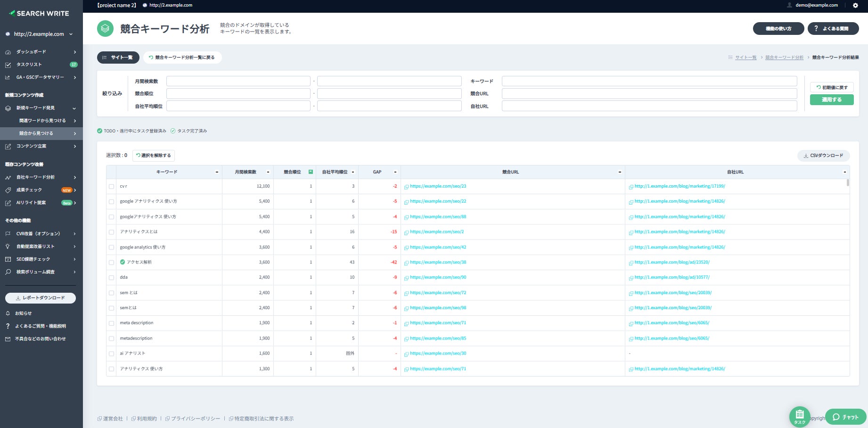Click the green Task floating icon
The height and width of the screenshot is (428, 868).
tap(800, 416)
